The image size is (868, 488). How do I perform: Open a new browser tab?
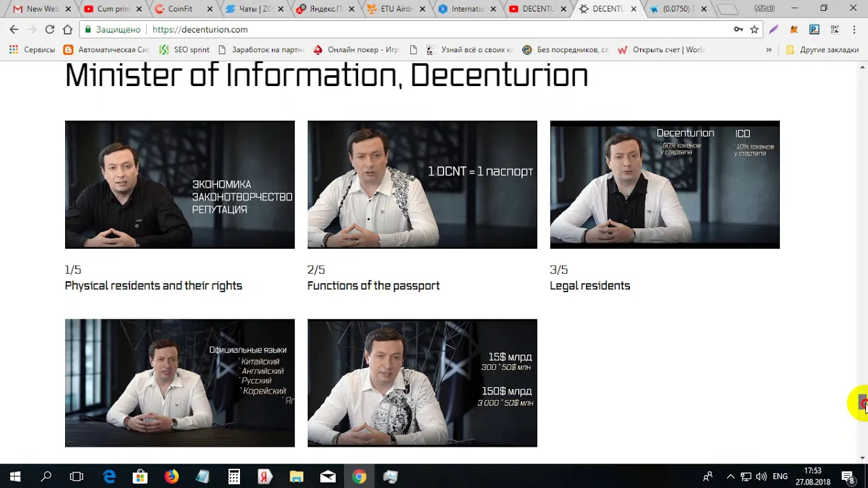point(728,9)
